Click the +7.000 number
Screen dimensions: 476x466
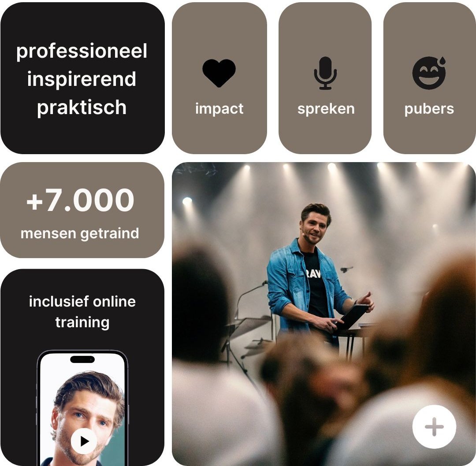[x=80, y=200]
